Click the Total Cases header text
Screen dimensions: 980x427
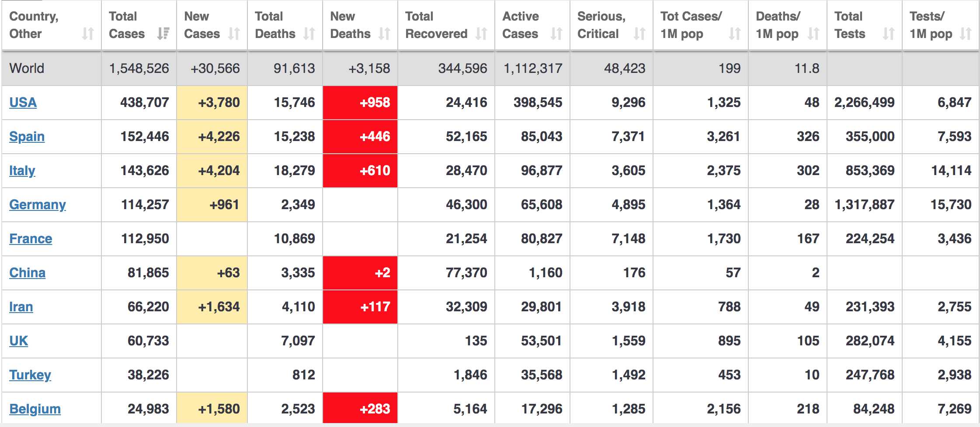pyautogui.click(x=127, y=25)
